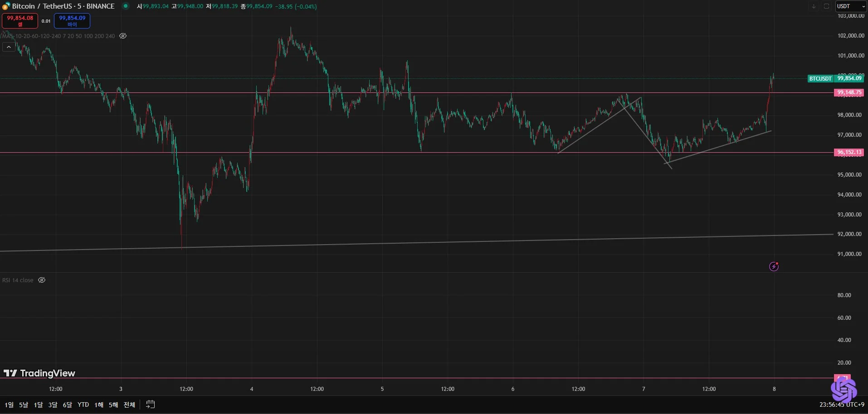Click the RSI 14 close indicator label
The image size is (868, 414).
pyautogui.click(x=18, y=280)
